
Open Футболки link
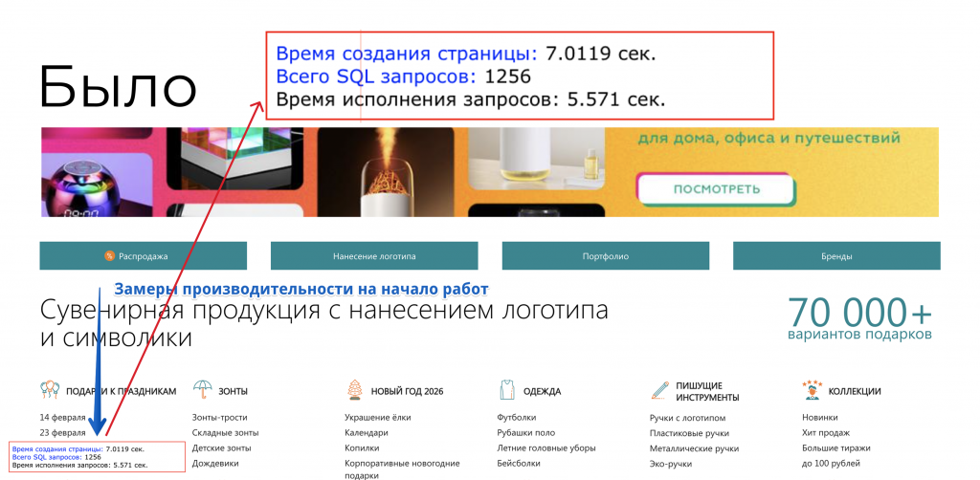click(516, 417)
